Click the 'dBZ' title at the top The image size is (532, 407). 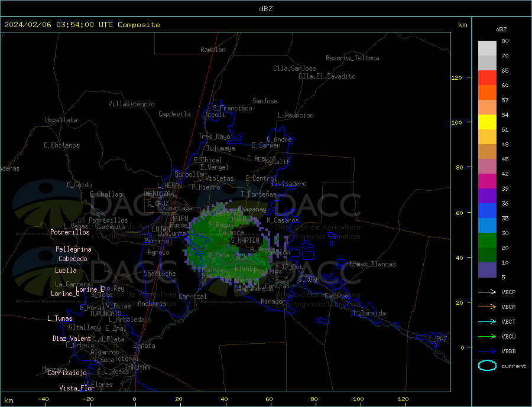tap(265, 9)
